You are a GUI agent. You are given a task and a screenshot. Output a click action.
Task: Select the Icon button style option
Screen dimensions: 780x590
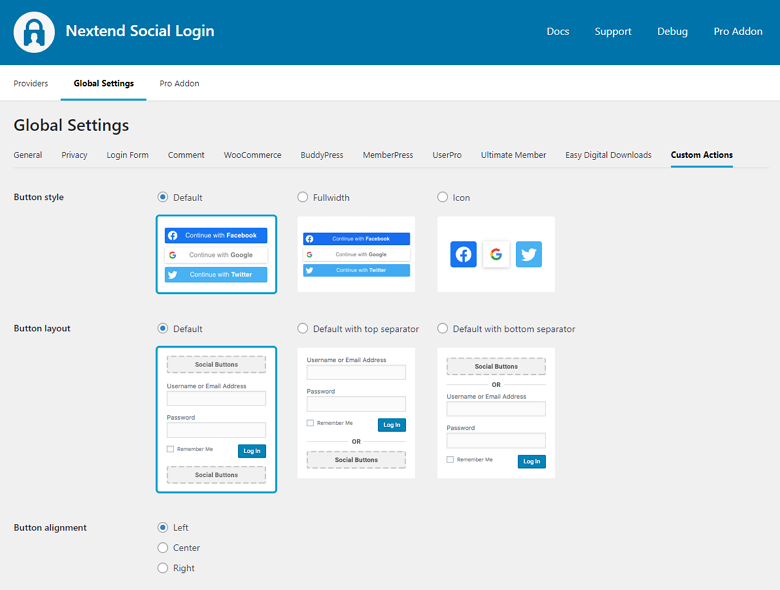443,198
